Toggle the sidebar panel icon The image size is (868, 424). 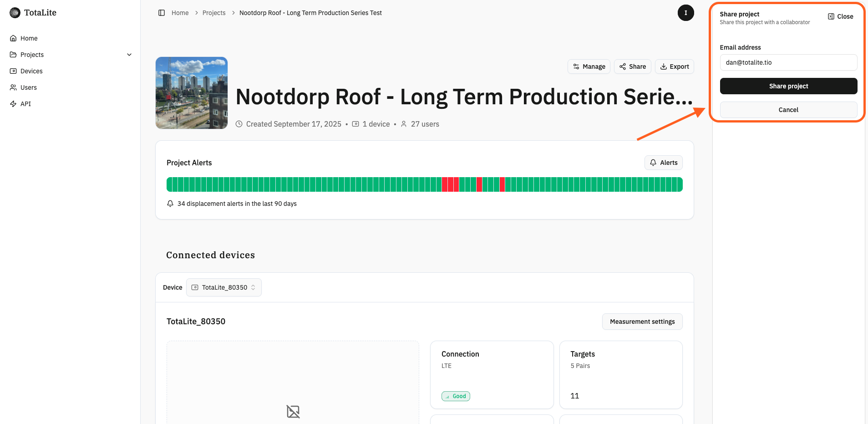pyautogui.click(x=162, y=13)
